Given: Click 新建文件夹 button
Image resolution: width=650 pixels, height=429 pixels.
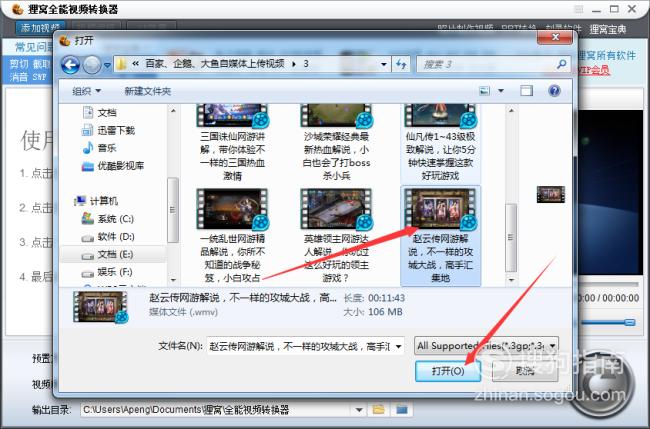Looking at the screenshot, I should coord(148,91).
